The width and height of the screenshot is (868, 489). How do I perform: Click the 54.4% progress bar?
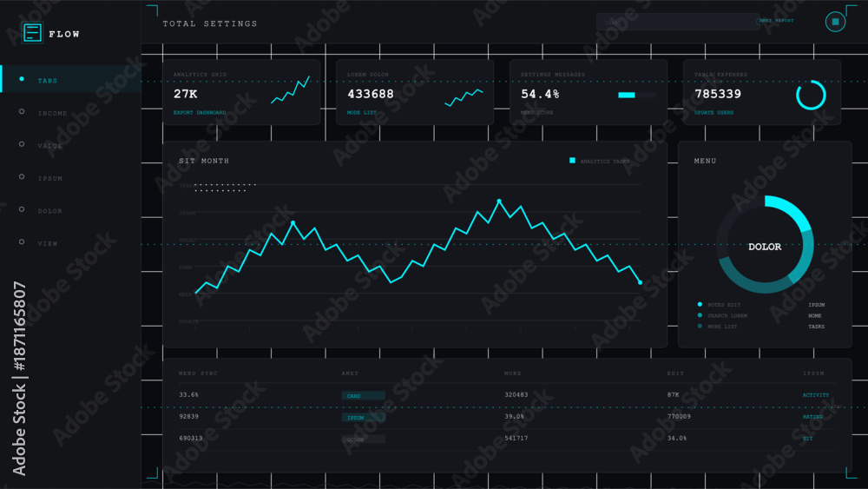[x=637, y=96]
